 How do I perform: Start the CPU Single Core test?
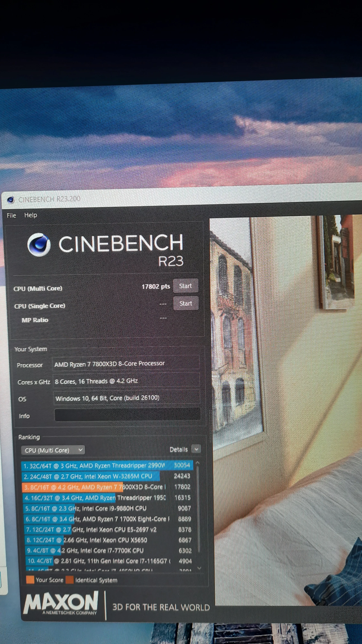pyautogui.click(x=186, y=303)
